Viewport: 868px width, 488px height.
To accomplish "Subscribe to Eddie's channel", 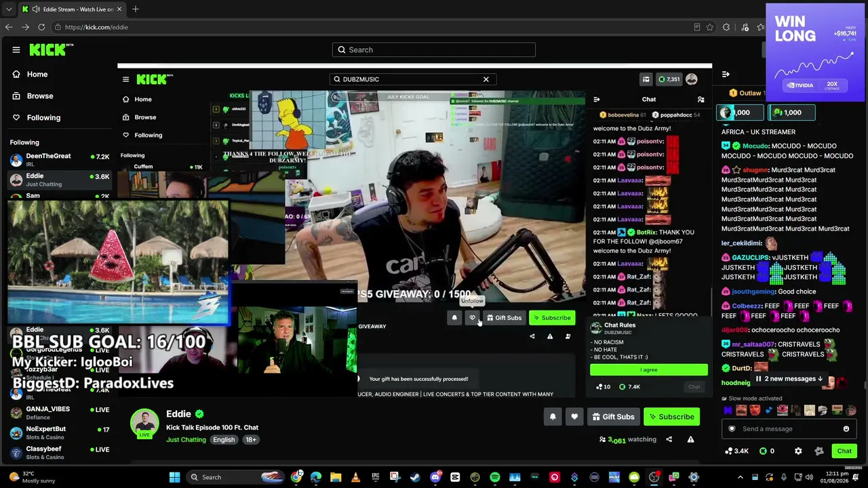I will (671, 417).
